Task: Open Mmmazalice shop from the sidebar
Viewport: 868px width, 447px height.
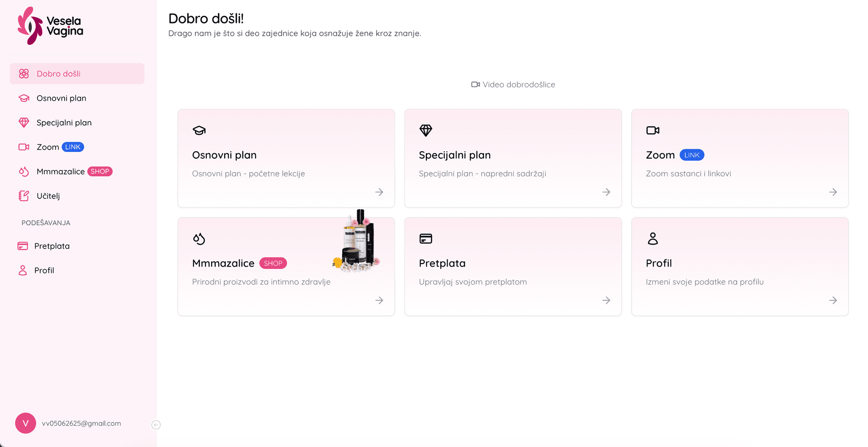Action: [x=61, y=171]
